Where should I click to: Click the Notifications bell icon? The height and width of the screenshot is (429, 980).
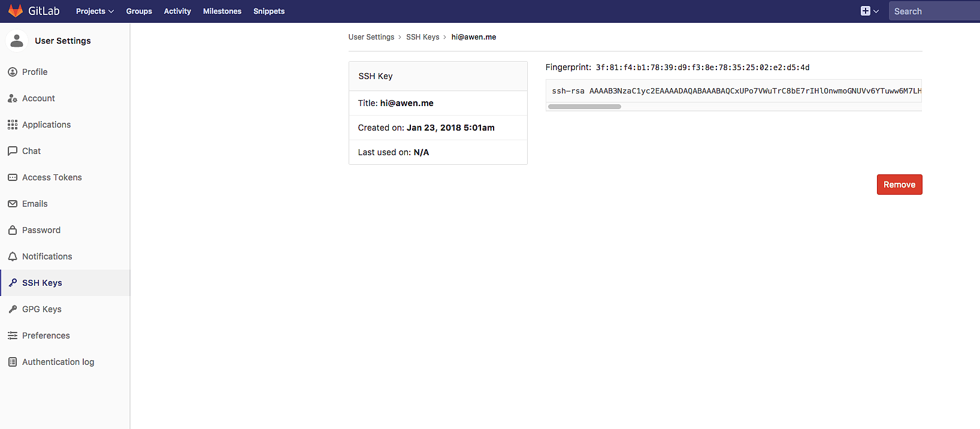(x=13, y=256)
